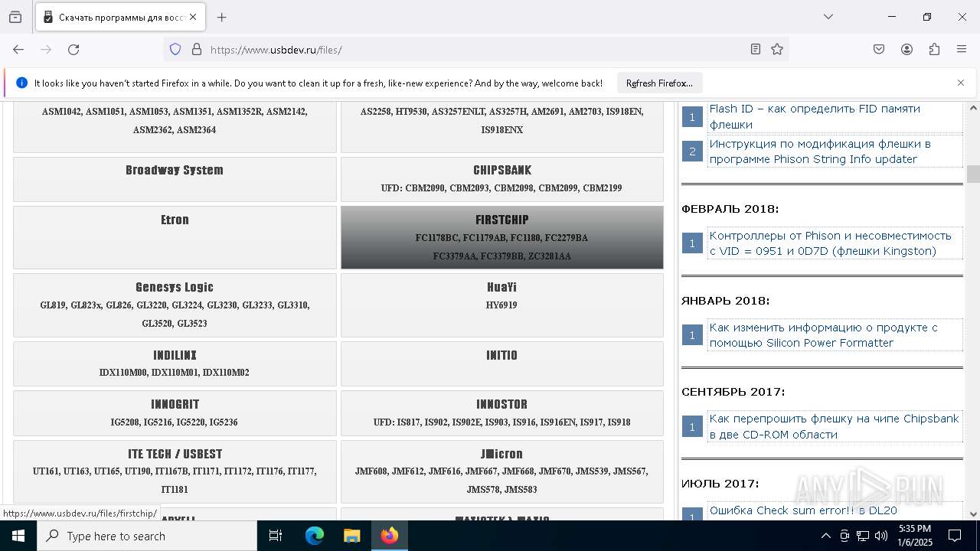Open the FIRSTCHIP files category
Image resolution: width=980 pixels, height=551 pixels.
click(x=501, y=237)
